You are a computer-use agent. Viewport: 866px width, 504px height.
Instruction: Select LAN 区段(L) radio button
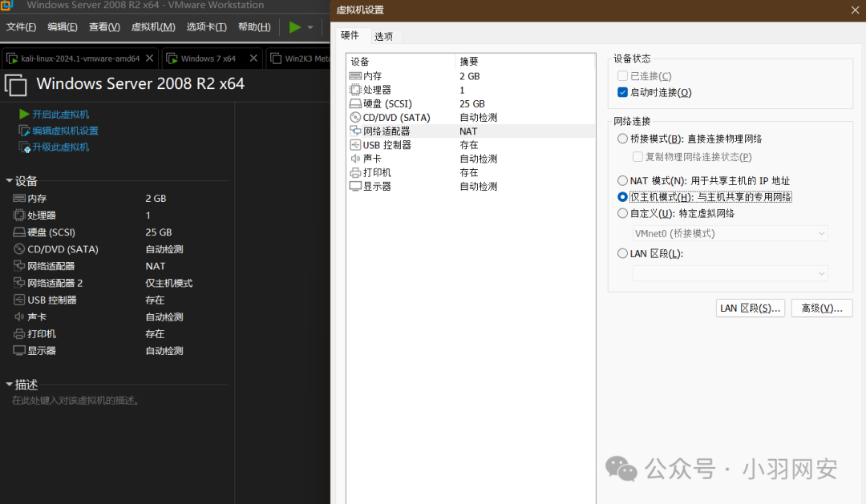coord(622,253)
